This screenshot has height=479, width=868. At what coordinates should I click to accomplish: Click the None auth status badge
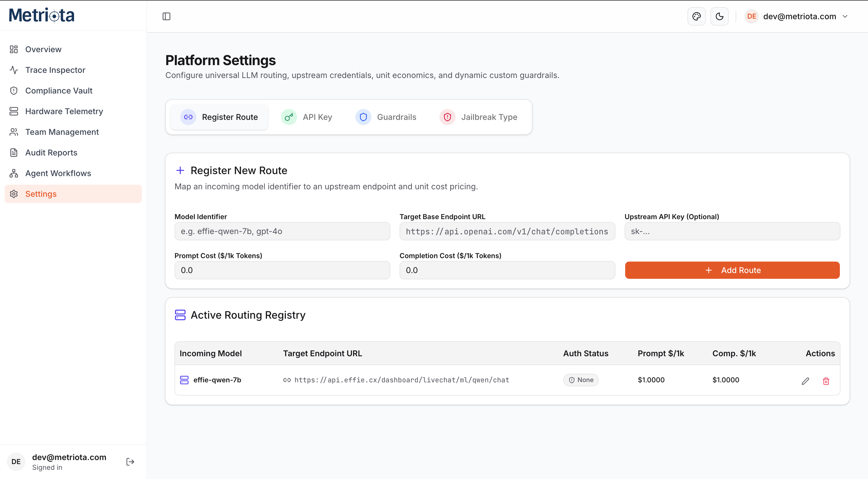pos(581,380)
